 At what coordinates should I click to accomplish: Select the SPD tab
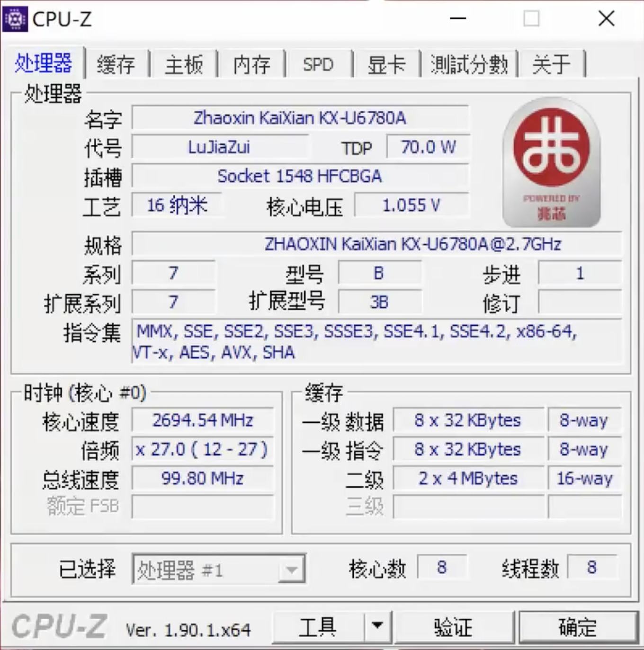pos(318,64)
